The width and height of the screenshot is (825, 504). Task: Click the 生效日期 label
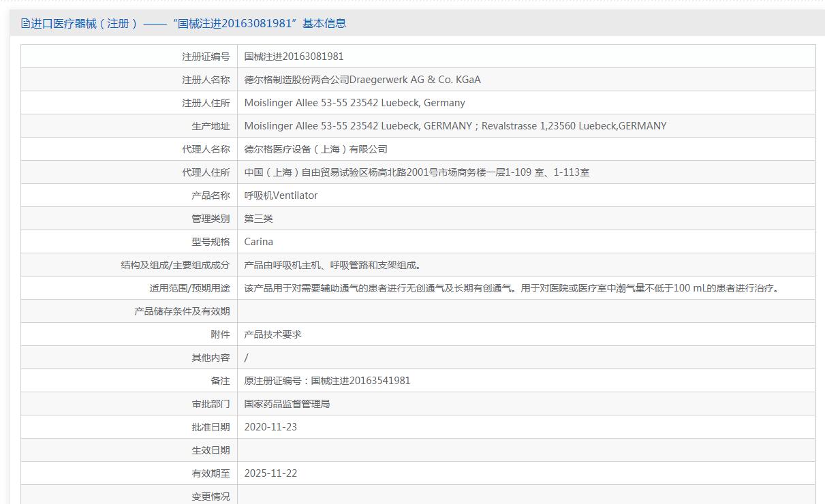(211, 450)
